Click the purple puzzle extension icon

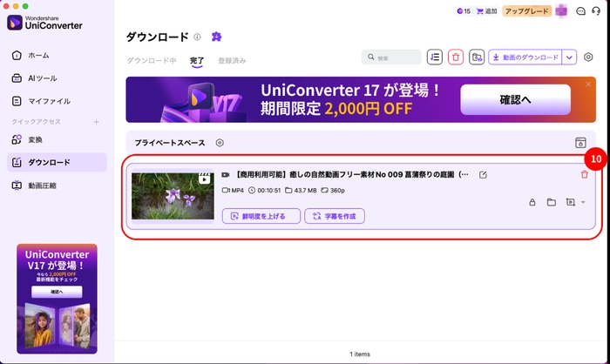[x=216, y=37]
